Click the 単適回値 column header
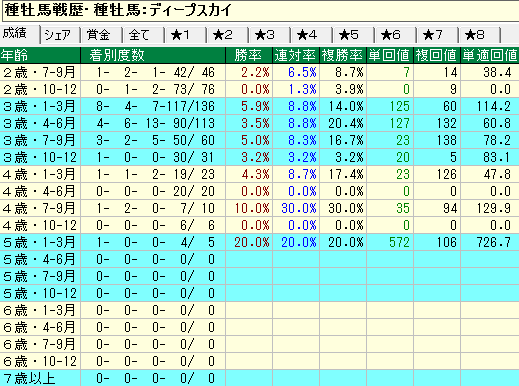The height and width of the screenshot is (386, 519). [490, 55]
